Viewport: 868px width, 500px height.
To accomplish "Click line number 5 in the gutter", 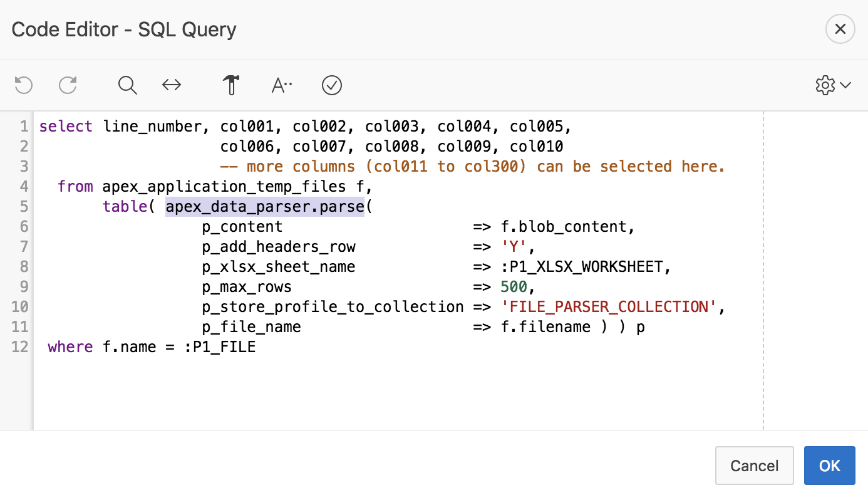I will (24, 206).
